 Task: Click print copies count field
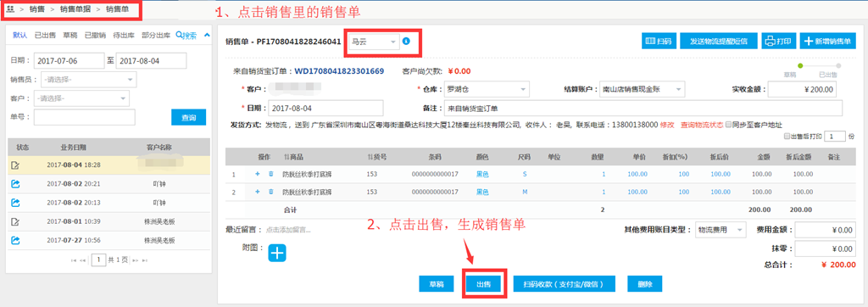(x=835, y=137)
